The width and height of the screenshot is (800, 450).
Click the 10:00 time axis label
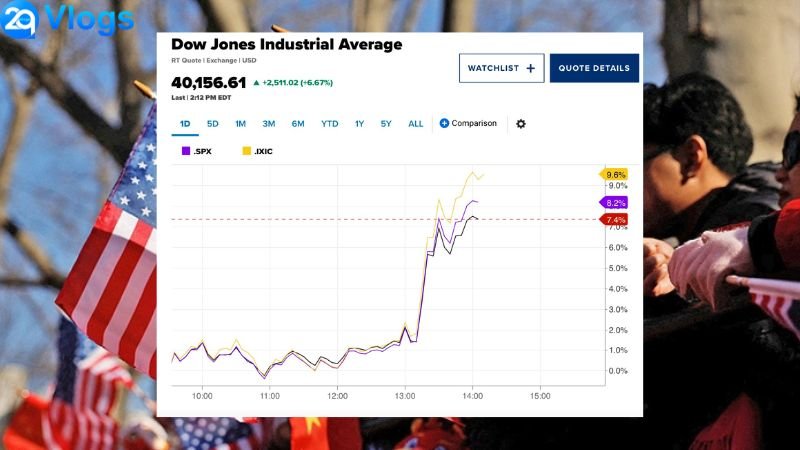click(202, 396)
